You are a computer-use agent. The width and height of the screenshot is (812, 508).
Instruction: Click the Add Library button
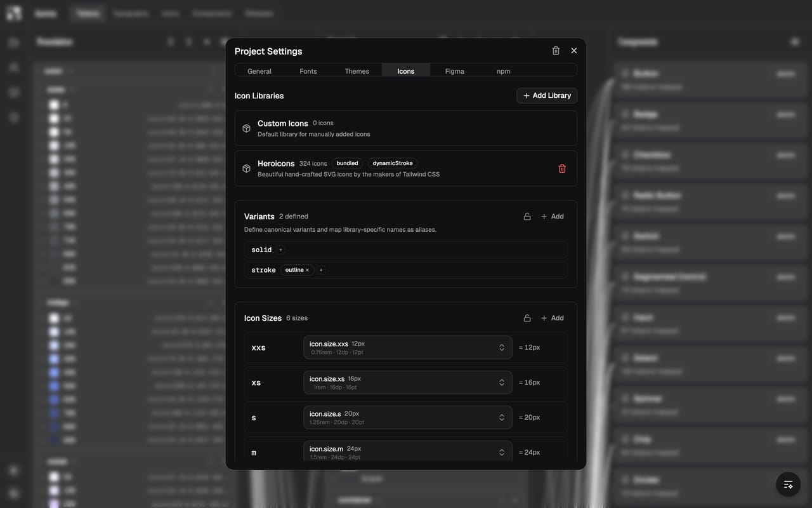[x=547, y=95]
